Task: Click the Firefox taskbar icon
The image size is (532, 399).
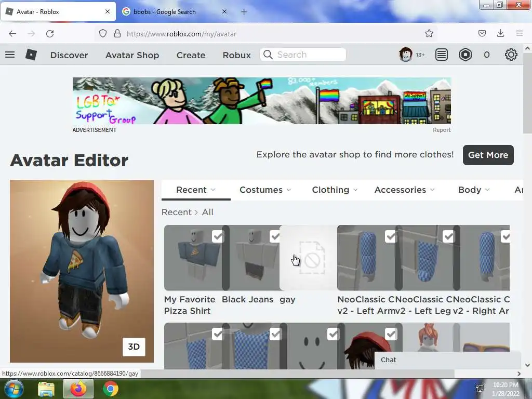Action: pos(78,389)
